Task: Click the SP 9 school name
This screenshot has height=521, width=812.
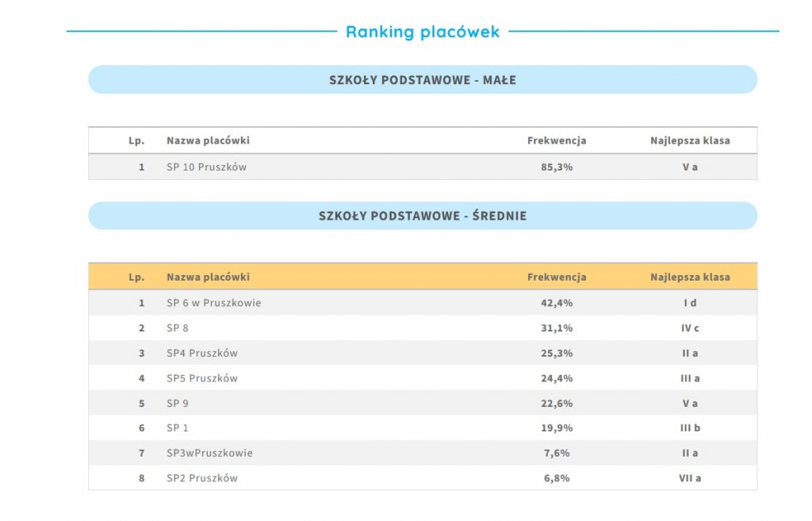Action: (178, 403)
